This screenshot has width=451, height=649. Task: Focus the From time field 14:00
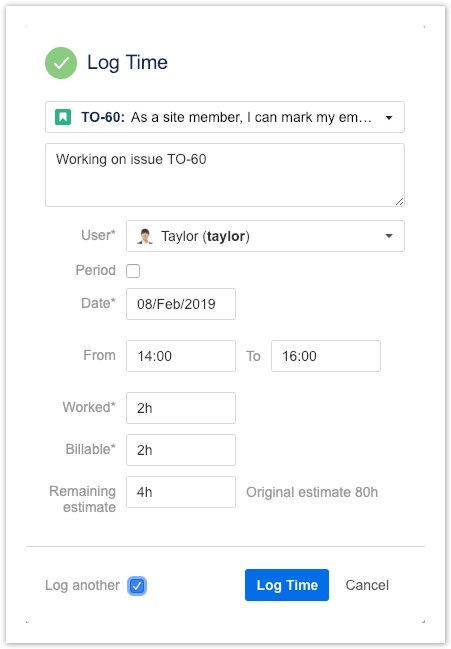(x=181, y=356)
